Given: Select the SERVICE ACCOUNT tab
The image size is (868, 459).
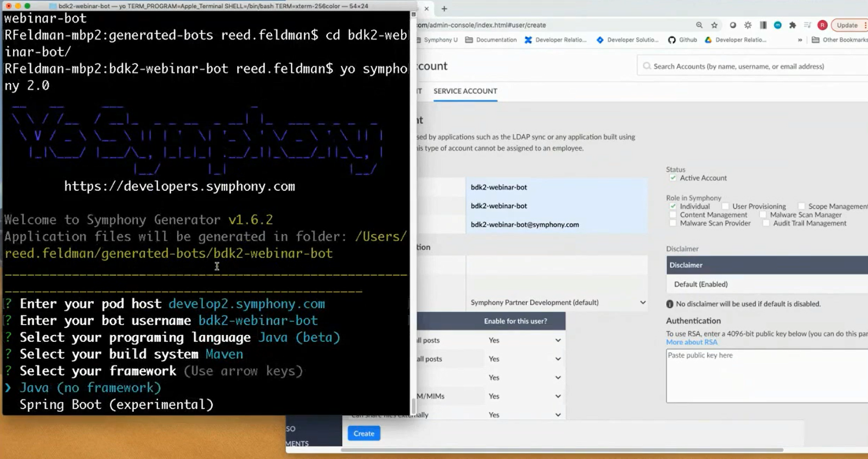Looking at the screenshot, I should point(465,91).
